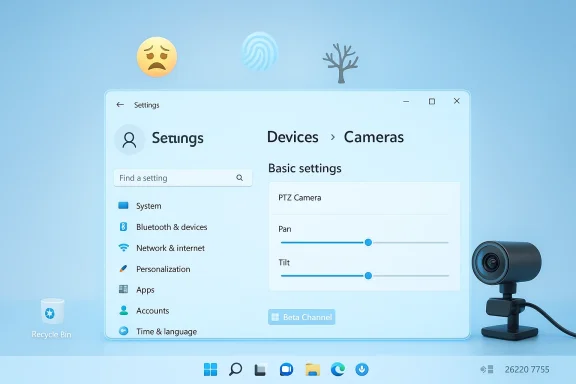The width and height of the screenshot is (576, 384).
Task: Click the Personalization brush icon
Action: pos(123,269)
